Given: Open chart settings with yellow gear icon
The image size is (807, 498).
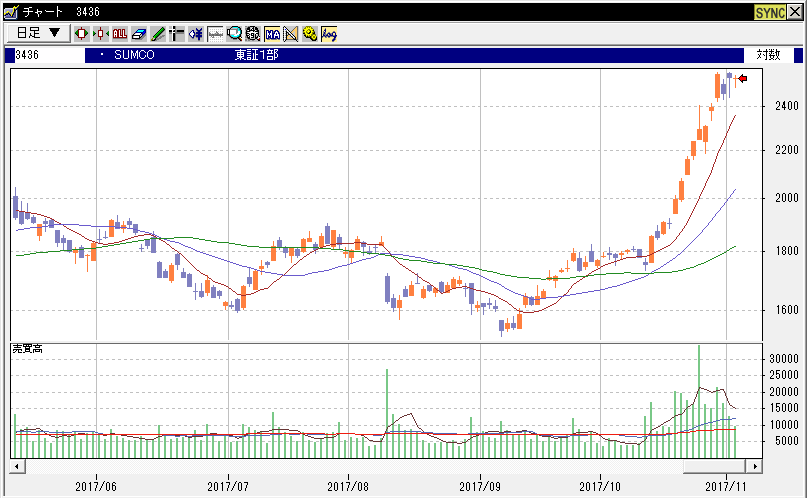Looking at the screenshot, I should (310, 33).
